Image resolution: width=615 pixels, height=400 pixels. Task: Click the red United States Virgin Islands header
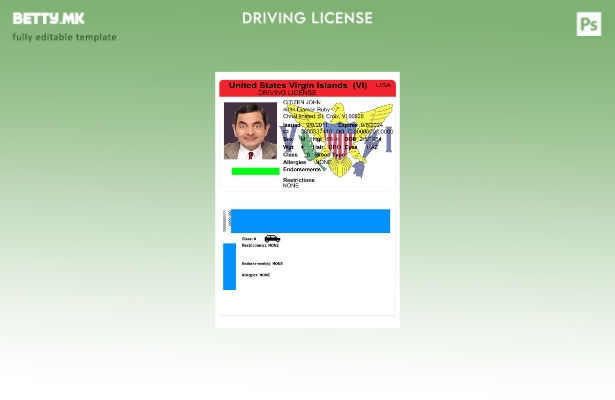point(298,85)
